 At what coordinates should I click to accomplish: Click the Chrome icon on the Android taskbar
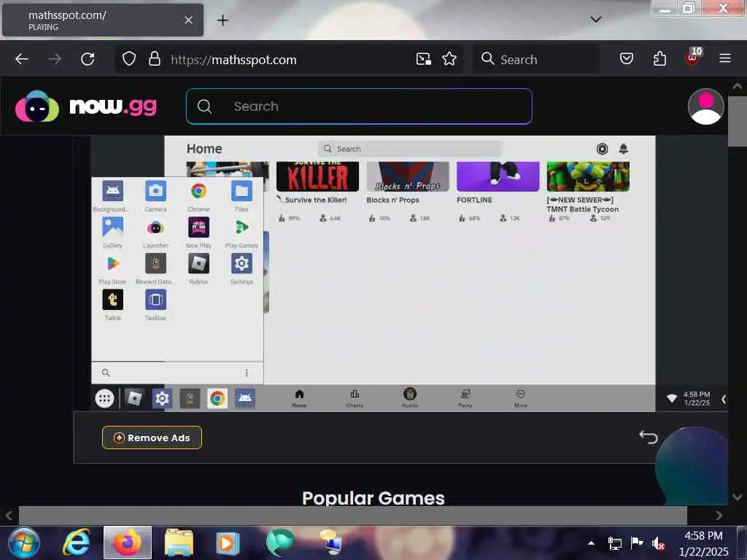pos(217,398)
